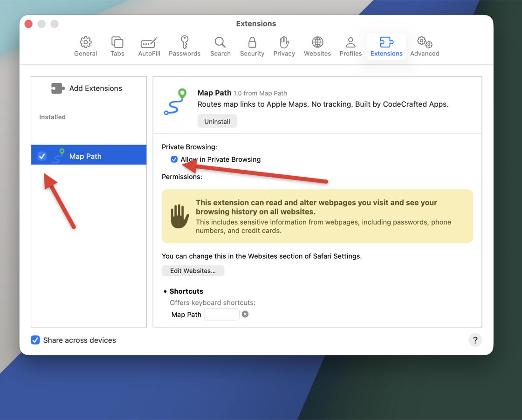The image size is (522, 420).
Task: Open the Tabs settings pane
Action: coord(117,47)
